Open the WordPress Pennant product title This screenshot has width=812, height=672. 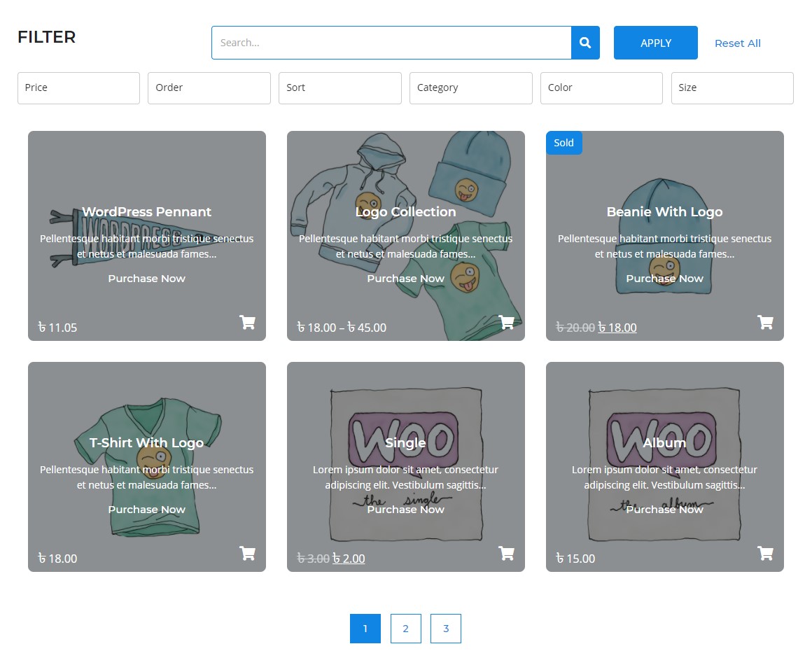point(146,211)
